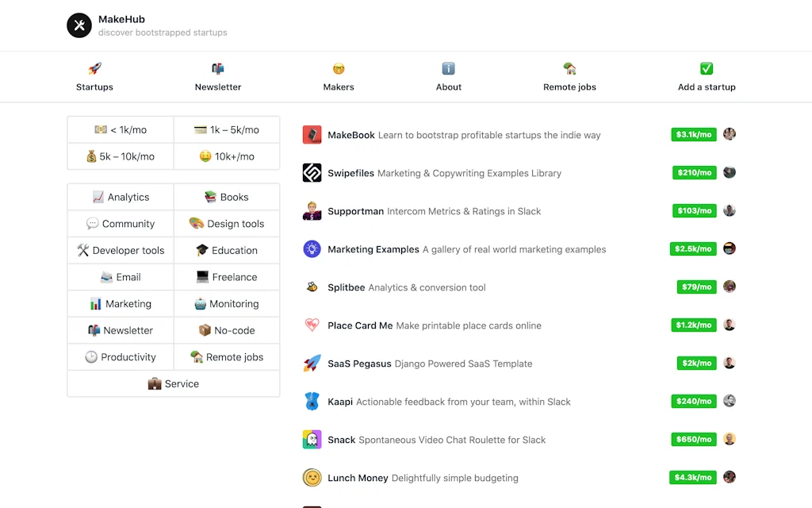812x508 pixels.
Task: Open the Remote jobs navigation tab
Action: 569,77
